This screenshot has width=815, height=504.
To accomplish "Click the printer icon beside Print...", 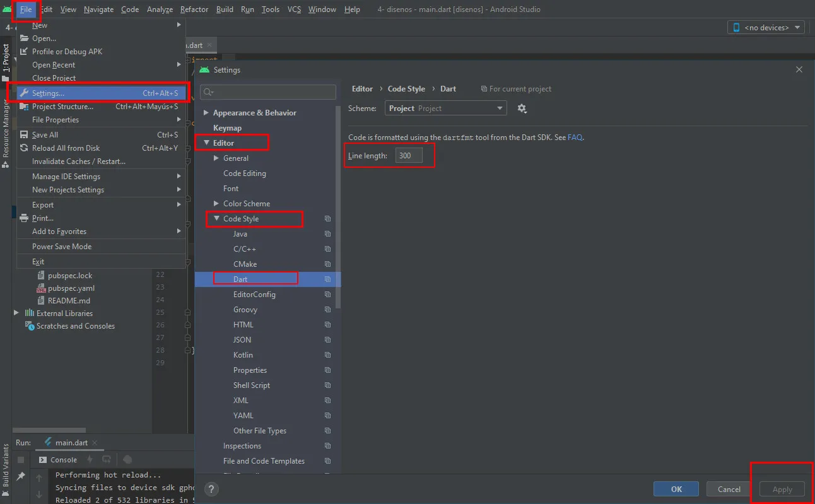I will pyautogui.click(x=25, y=218).
